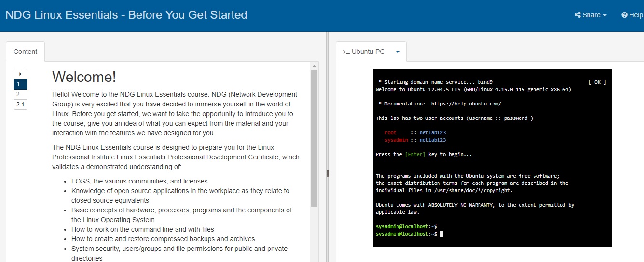Click the bullet about command line and files
The image size is (644, 262).
[143, 229]
